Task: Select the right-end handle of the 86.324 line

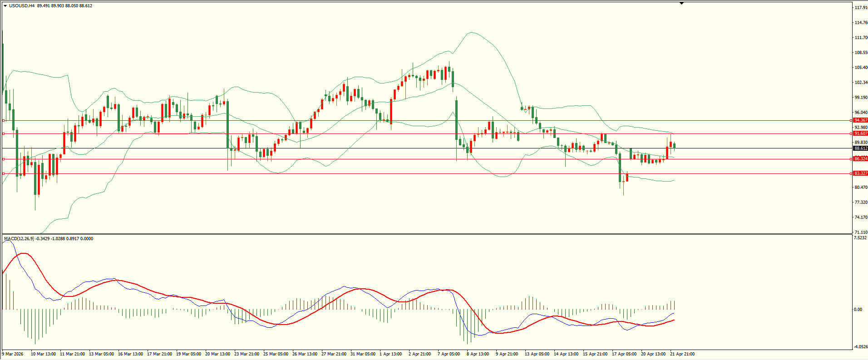Action: point(850,159)
